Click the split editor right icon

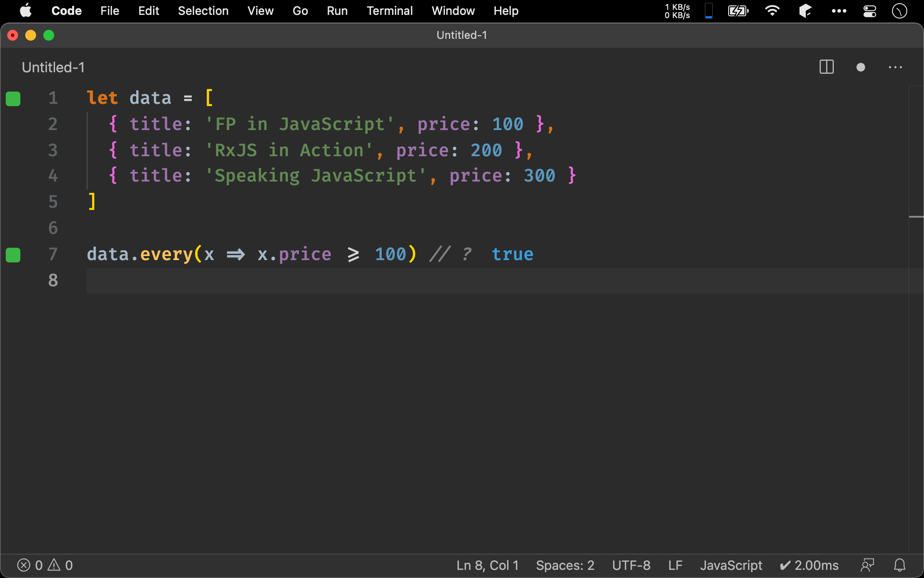(x=826, y=67)
